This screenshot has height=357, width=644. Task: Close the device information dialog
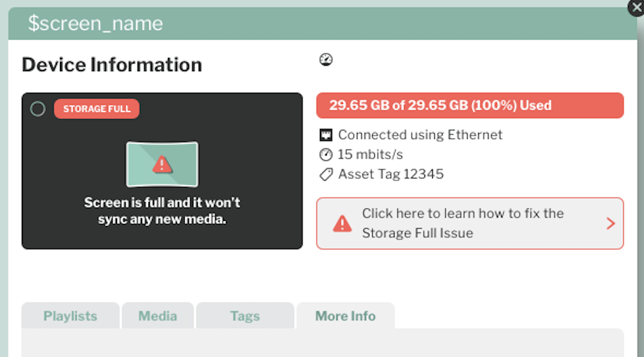[636, 8]
